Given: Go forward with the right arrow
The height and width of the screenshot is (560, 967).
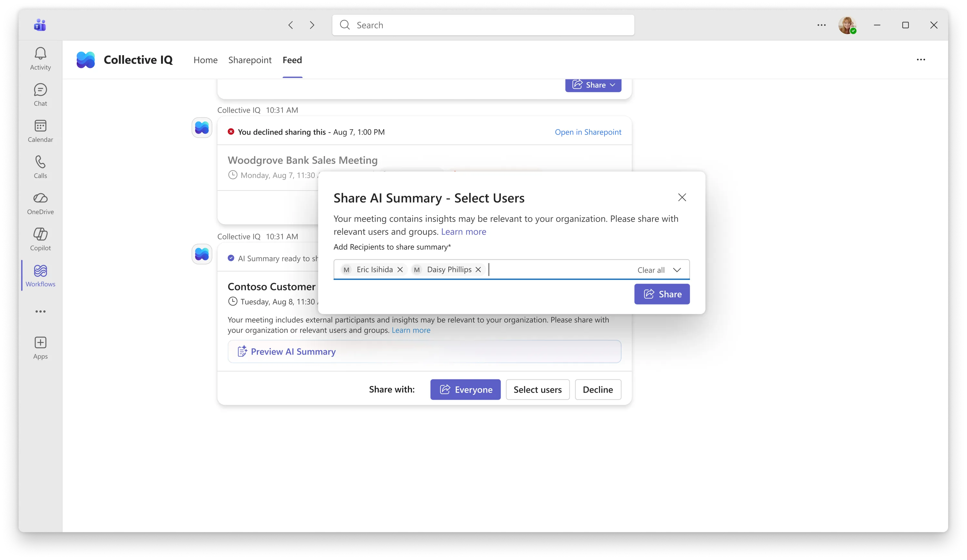Looking at the screenshot, I should tap(312, 25).
